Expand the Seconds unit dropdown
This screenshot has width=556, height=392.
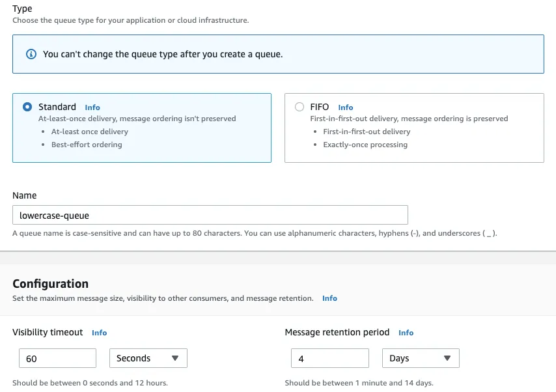(x=148, y=358)
